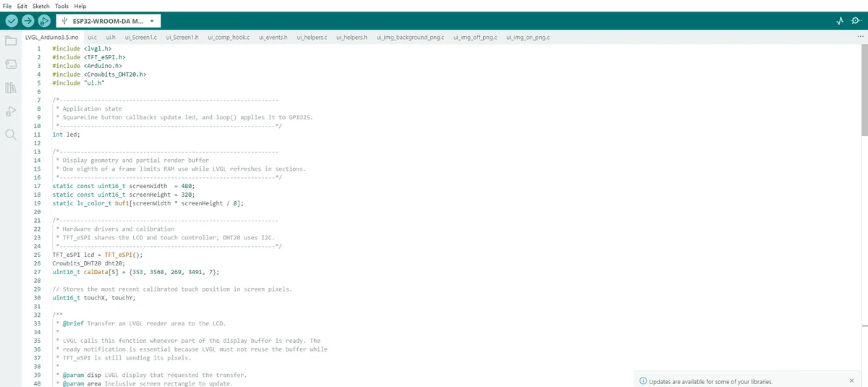Click the 'TFT_eSPI lcd = TFT_eSPI();' line
Image resolution: width=868 pixels, height=387 pixels.
click(98, 255)
